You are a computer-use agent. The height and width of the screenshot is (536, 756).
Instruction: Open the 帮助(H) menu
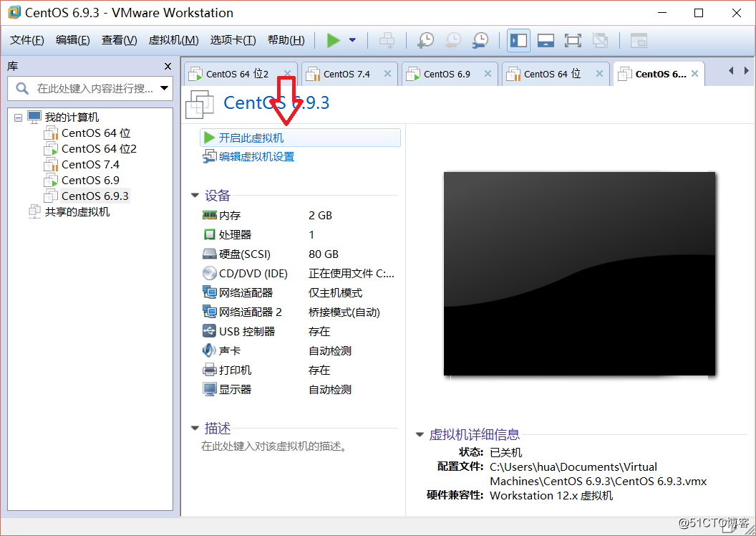tap(286, 40)
